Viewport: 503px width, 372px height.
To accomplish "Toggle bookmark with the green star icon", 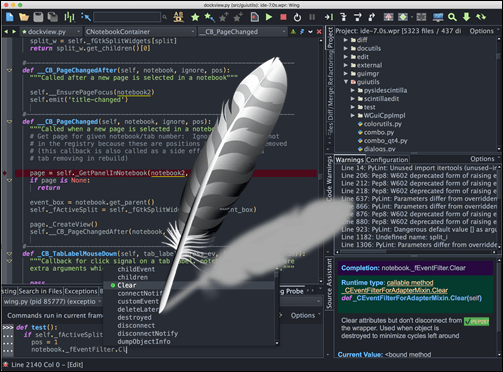I will pyautogui.click(x=195, y=17).
